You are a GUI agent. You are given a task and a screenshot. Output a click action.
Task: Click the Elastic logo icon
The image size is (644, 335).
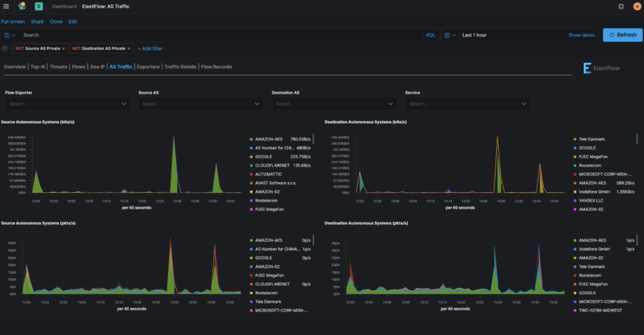point(22,6)
